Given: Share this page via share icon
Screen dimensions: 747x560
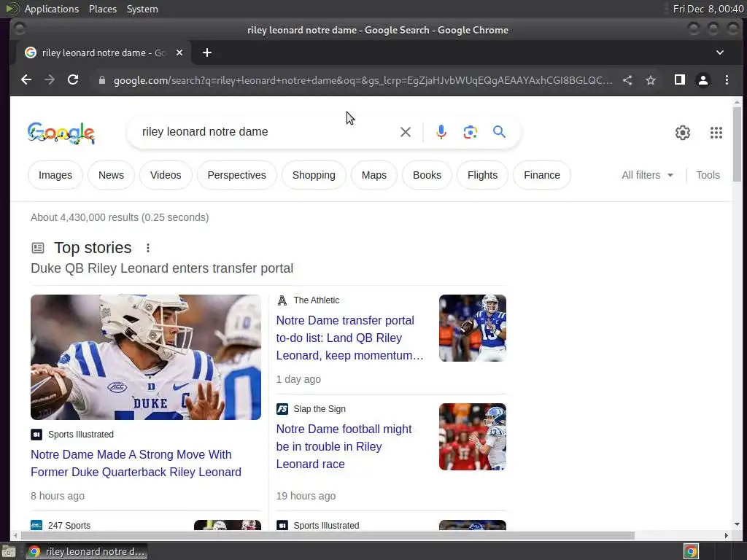Looking at the screenshot, I should (627, 80).
